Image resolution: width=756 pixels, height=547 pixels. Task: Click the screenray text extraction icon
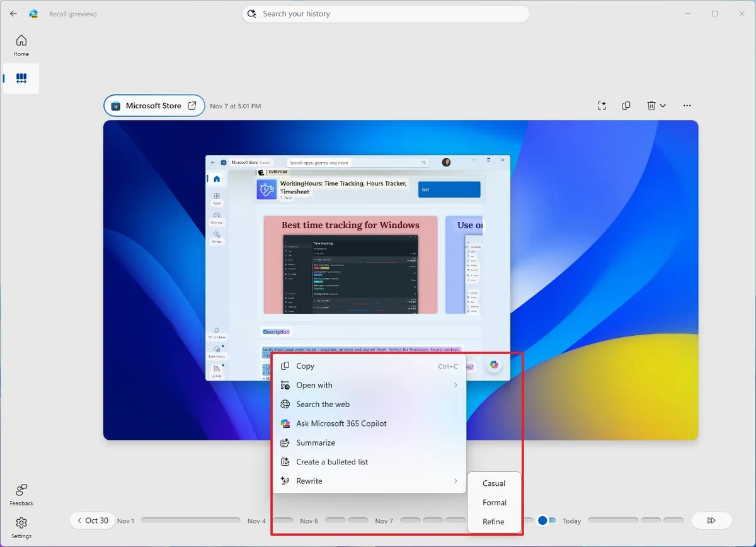click(x=602, y=106)
